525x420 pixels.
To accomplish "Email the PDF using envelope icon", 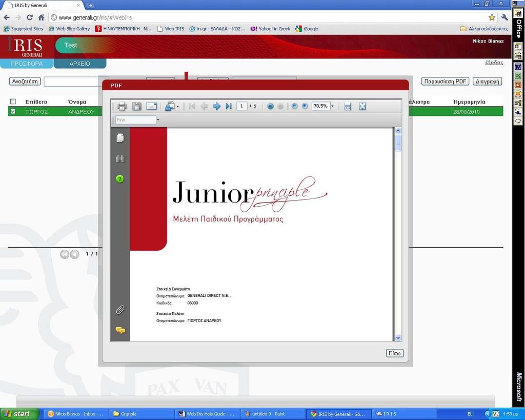I will [x=152, y=107].
